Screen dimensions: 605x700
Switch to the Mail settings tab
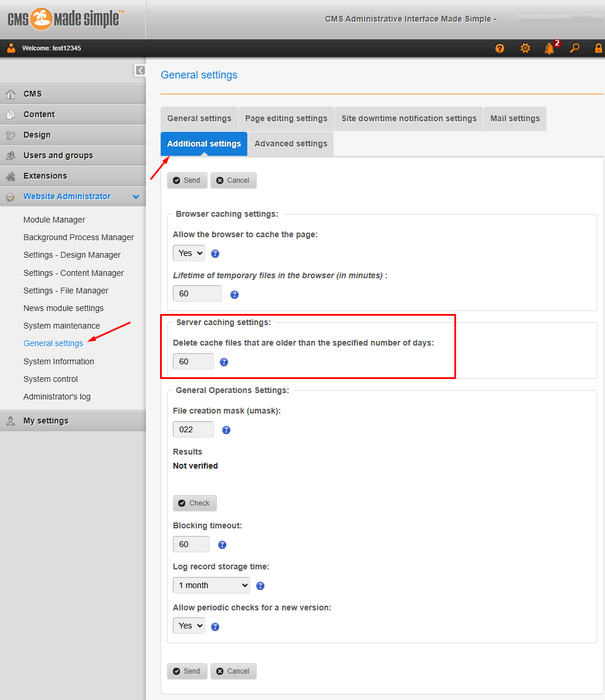click(514, 118)
